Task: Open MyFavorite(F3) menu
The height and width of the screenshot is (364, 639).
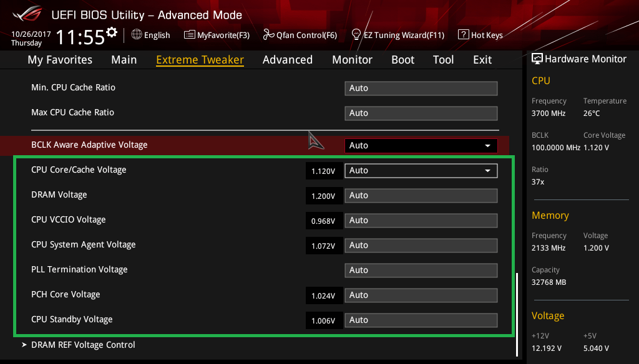Action: [223, 35]
